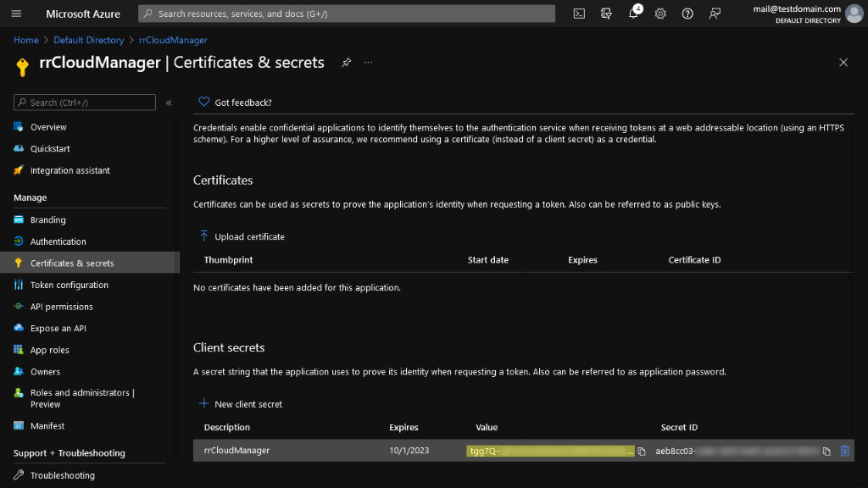The width and height of the screenshot is (868, 488).
Task: View notifications bell icon
Action: coord(633,14)
